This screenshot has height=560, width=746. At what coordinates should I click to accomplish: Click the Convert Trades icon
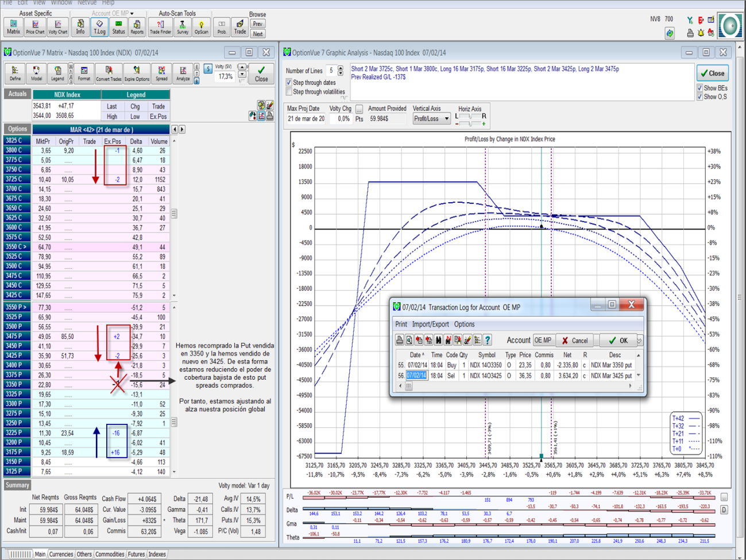[109, 74]
